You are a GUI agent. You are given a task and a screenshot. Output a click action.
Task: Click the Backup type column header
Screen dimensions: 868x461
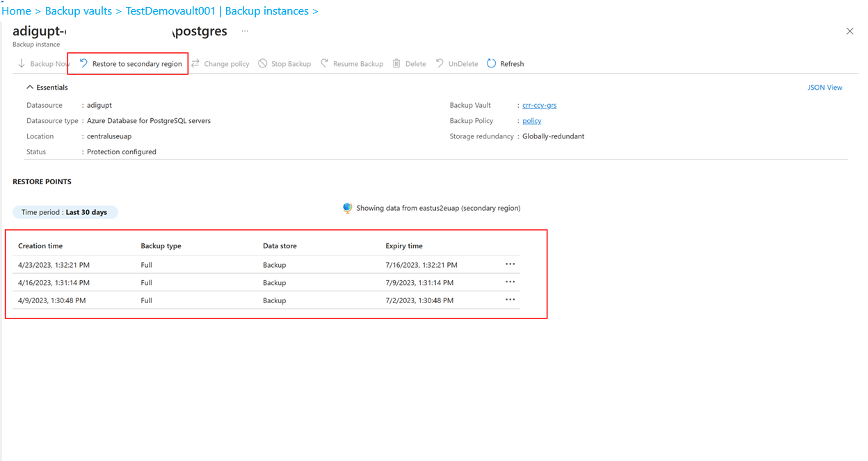coord(161,246)
